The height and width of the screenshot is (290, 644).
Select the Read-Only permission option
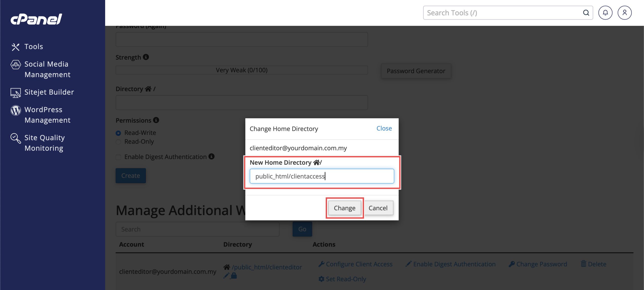coord(118,142)
